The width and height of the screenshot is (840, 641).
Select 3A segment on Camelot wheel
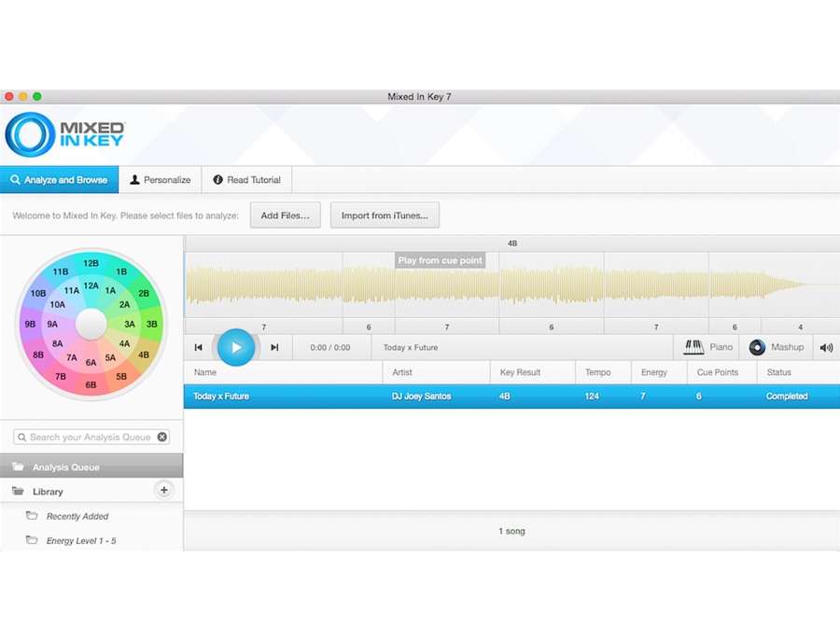(130, 324)
